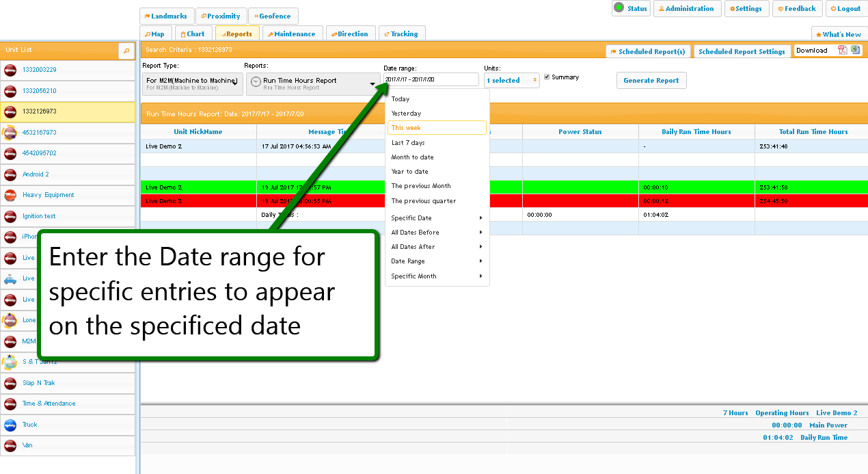The width and height of the screenshot is (868, 474).
Task: Open Scheduled Report Settings
Action: click(x=742, y=51)
